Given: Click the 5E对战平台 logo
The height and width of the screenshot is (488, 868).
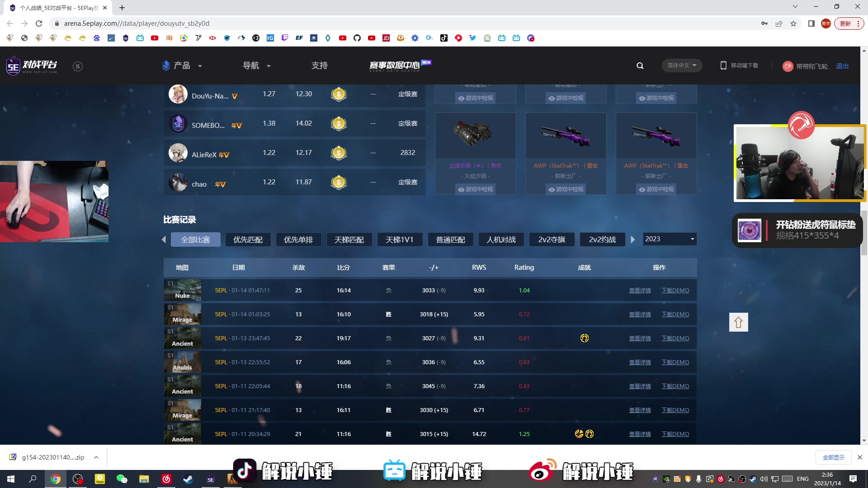Looking at the screenshot, I should [x=32, y=66].
